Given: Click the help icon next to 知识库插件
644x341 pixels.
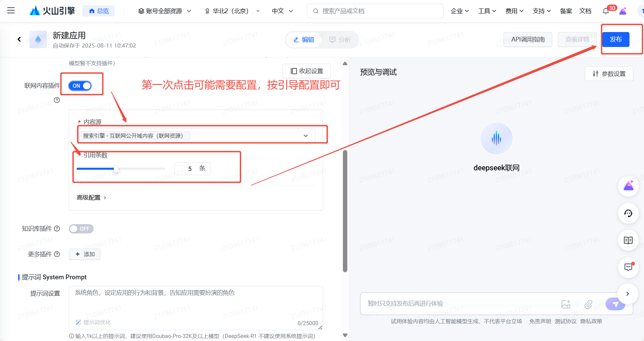Looking at the screenshot, I should (57, 229).
